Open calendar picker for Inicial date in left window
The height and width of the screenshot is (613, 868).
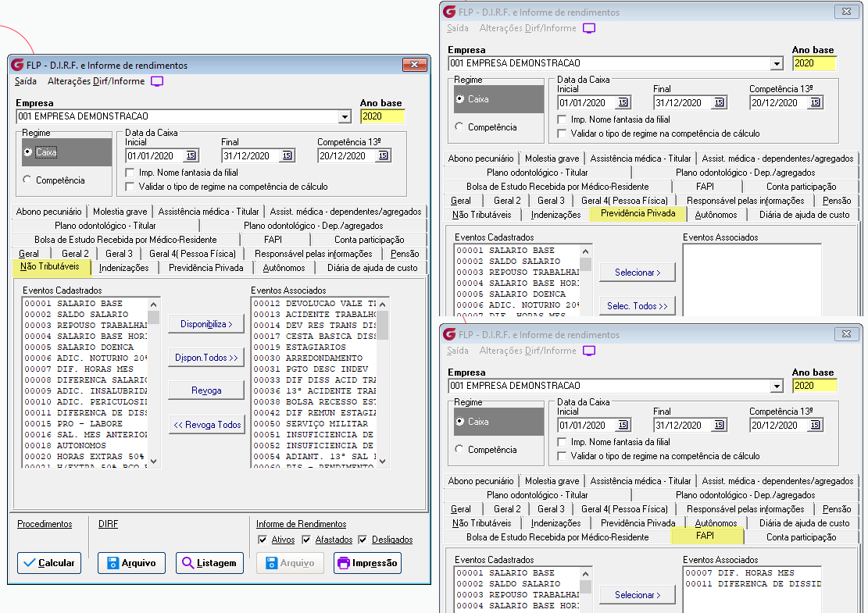191,156
